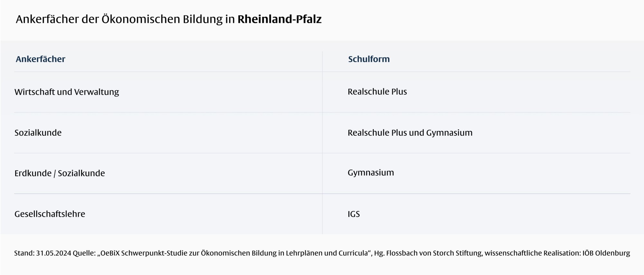Click the word "Stand:" in the footer
Screen dimensions: 644x275
click(x=24, y=253)
